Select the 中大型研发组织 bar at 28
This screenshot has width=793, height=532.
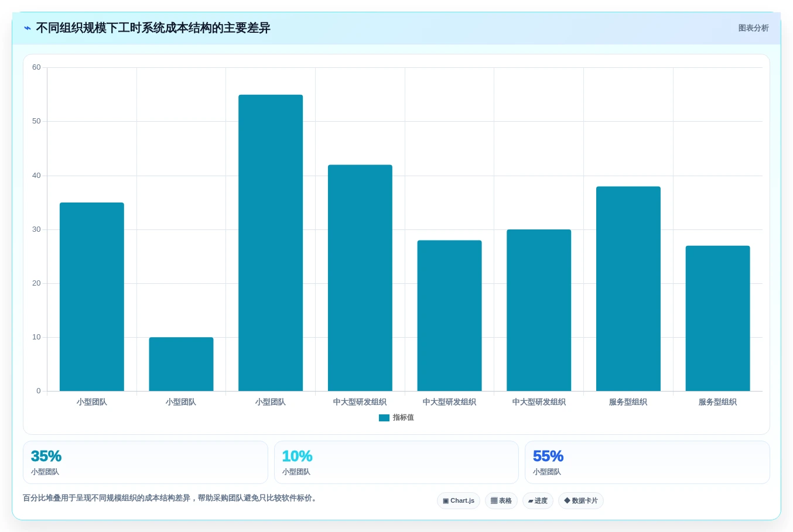click(x=449, y=315)
